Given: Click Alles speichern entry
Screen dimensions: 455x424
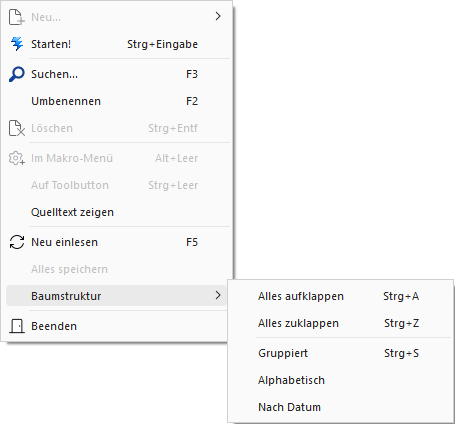Looking at the screenshot, I should coord(116,269).
